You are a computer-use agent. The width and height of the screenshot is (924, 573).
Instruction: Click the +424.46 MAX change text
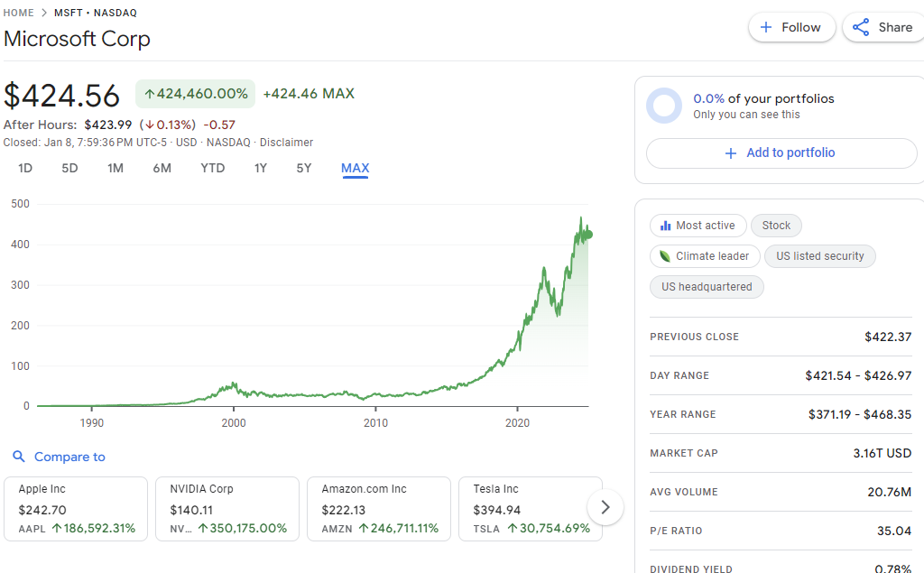pyautogui.click(x=309, y=94)
